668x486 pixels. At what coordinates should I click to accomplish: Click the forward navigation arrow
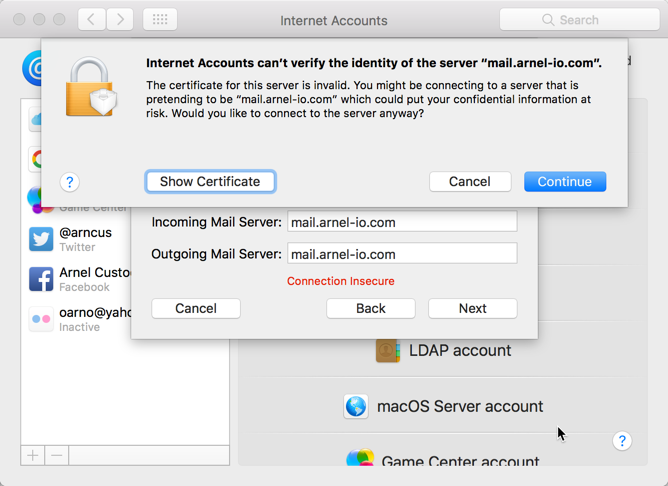pyautogui.click(x=120, y=19)
